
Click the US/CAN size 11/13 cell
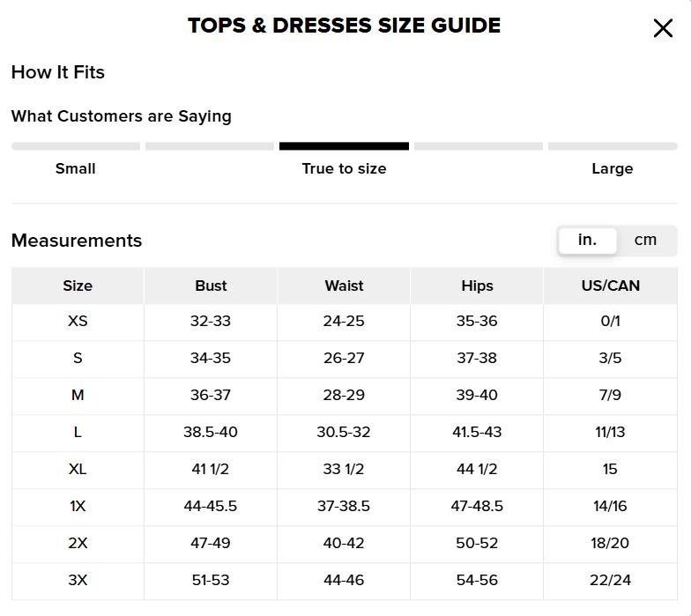(x=610, y=432)
